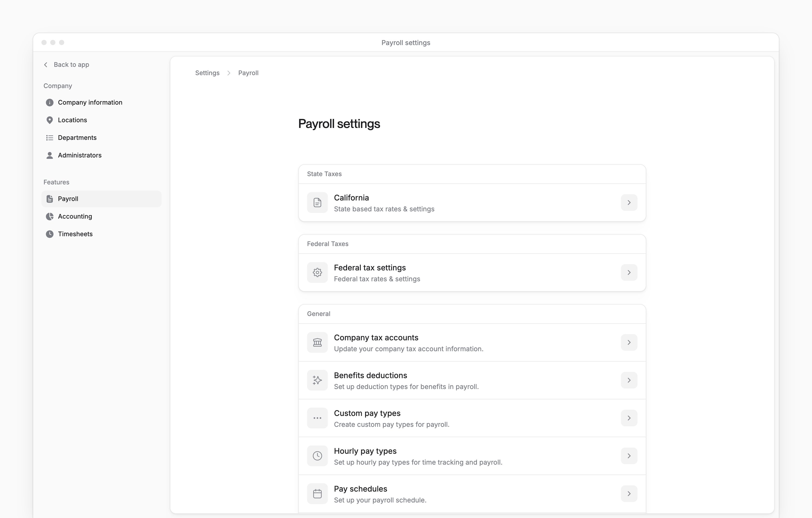Click the Custom pay types title
Image resolution: width=812 pixels, height=518 pixels.
pyautogui.click(x=367, y=413)
